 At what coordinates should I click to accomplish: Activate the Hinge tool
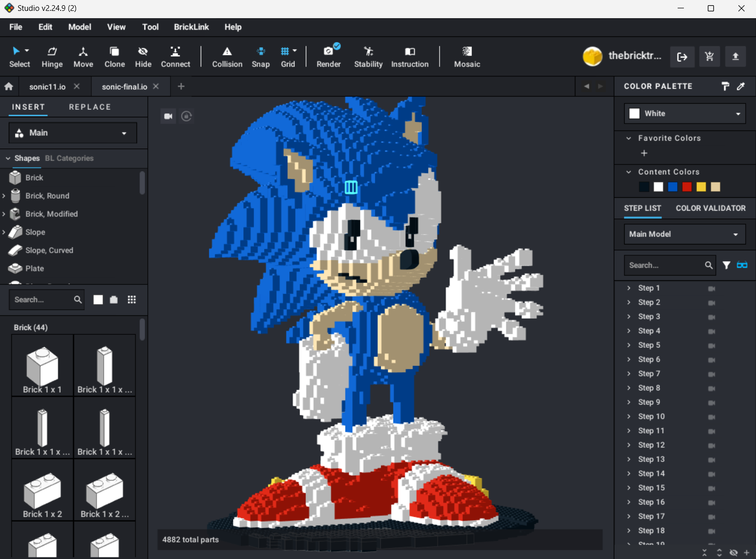52,57
